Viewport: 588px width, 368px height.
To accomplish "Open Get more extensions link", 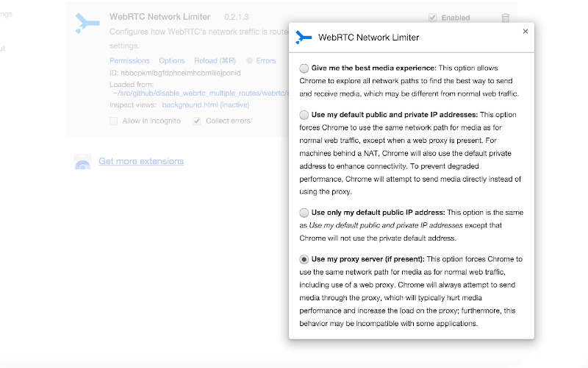I will (x=141, y=161).
